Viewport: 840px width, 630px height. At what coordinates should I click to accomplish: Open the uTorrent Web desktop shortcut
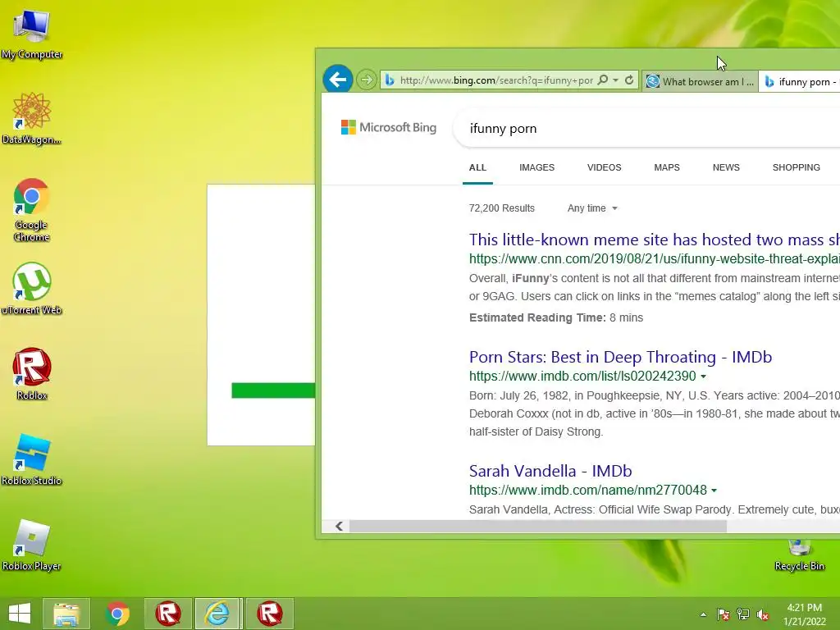pos(32,288)
